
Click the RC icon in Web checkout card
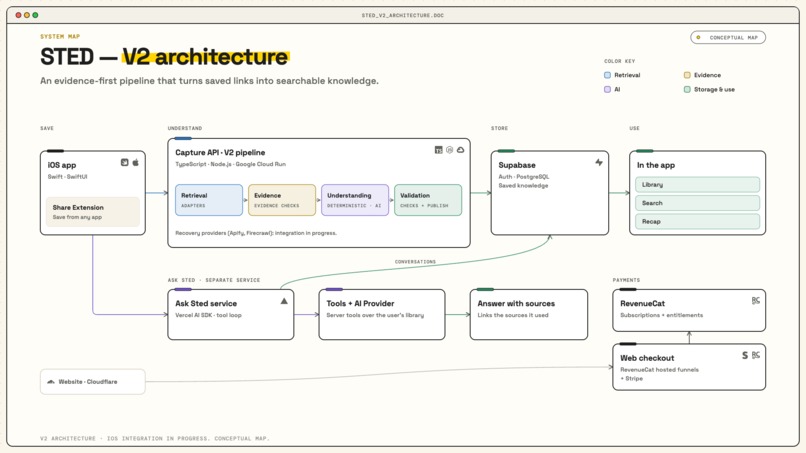coord(756,355)
